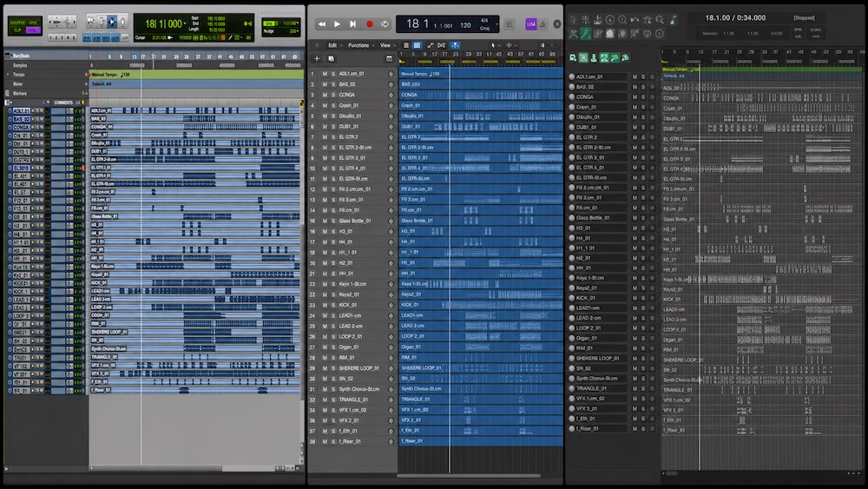Click the list view icon in Logic toolbar
The width and height of the screenshot is (868, 489).
pyautogui.click(x=406, y=45)
